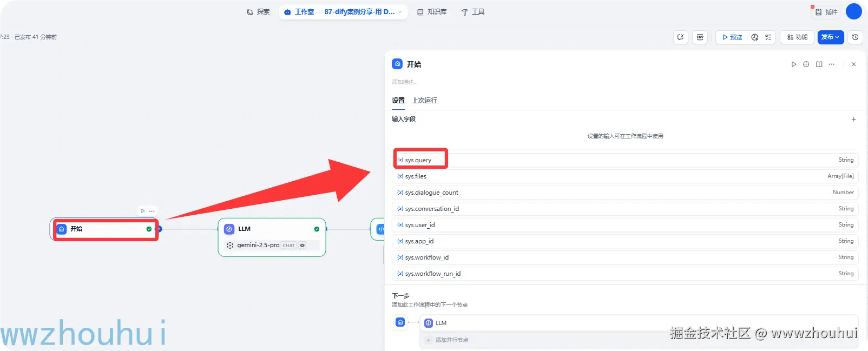
Task: Open the run history clock-play icon
Action: [x=755, y=37]
